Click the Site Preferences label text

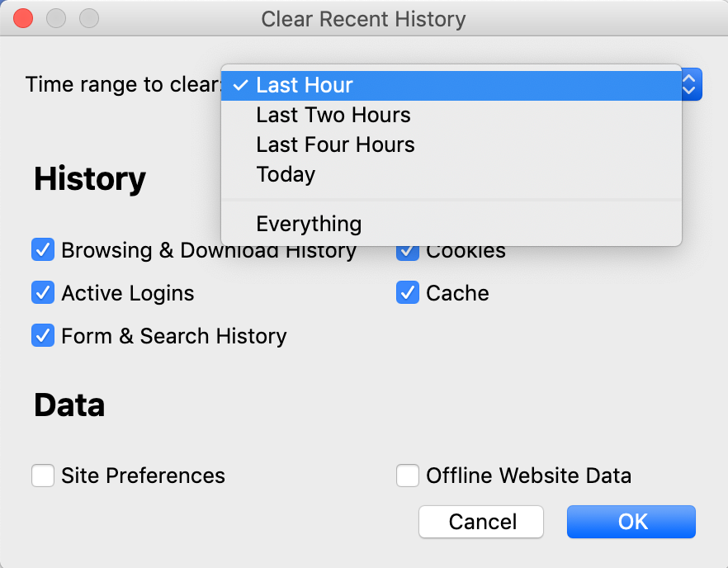143,476
